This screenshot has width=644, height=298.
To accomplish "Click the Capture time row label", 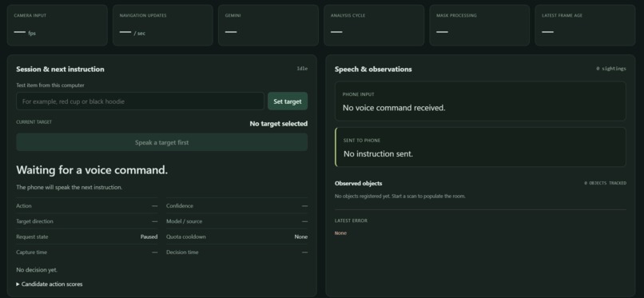I will 32,252.
